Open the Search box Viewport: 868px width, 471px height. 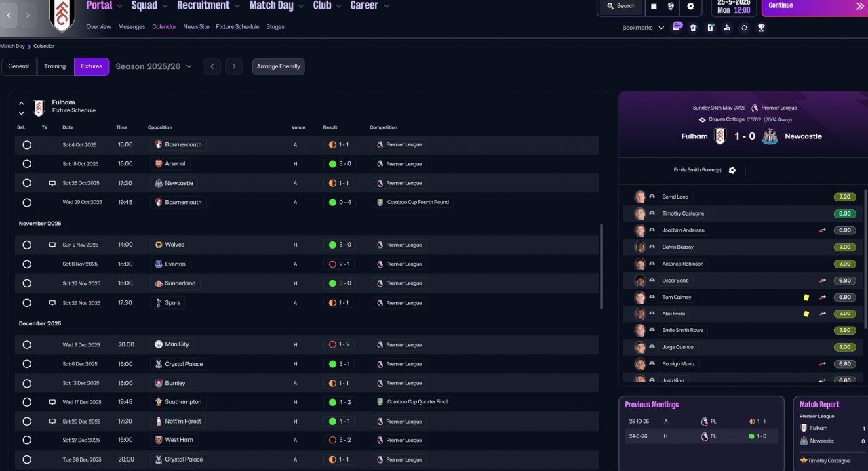click(621, 6)
